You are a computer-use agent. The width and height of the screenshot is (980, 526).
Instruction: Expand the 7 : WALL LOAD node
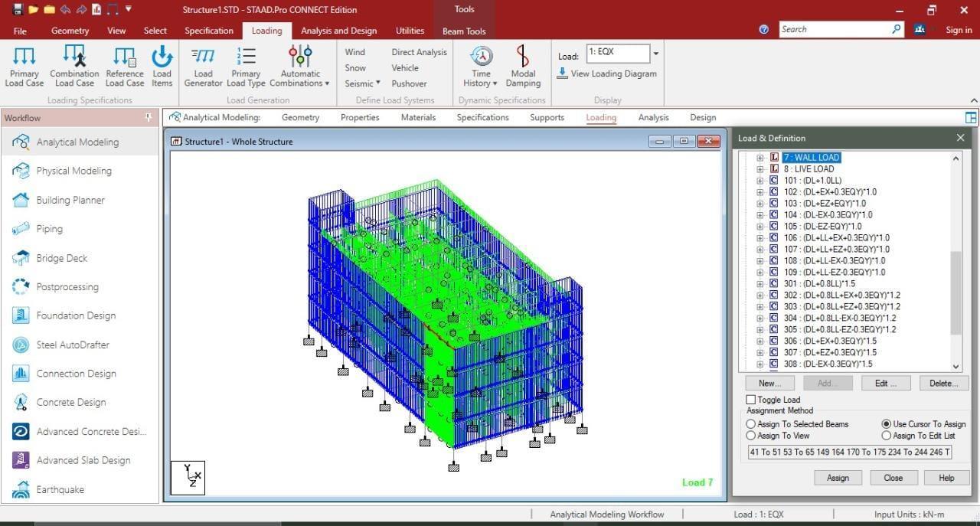(x=760, y=158)
